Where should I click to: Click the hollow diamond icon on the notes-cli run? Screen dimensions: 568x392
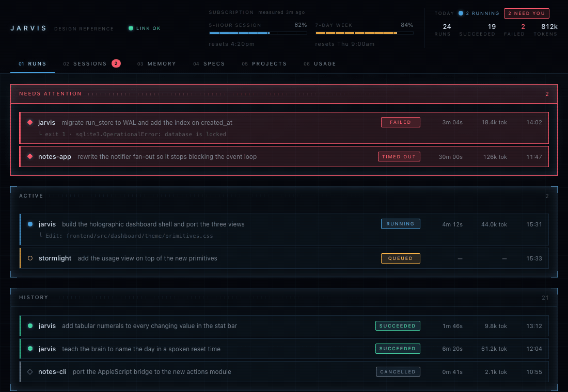(x=30, y=372)
